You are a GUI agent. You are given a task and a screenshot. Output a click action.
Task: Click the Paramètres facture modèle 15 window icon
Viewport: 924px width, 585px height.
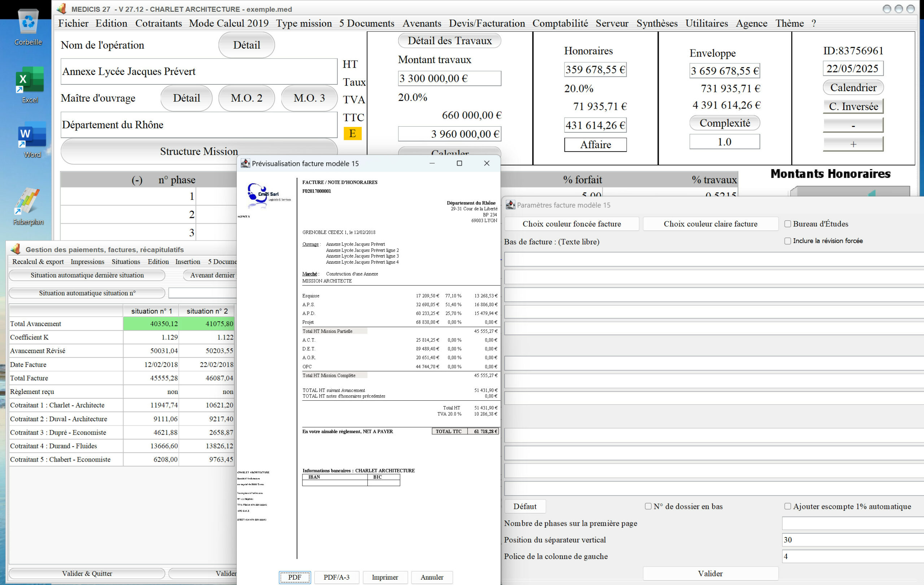(510, 205)
